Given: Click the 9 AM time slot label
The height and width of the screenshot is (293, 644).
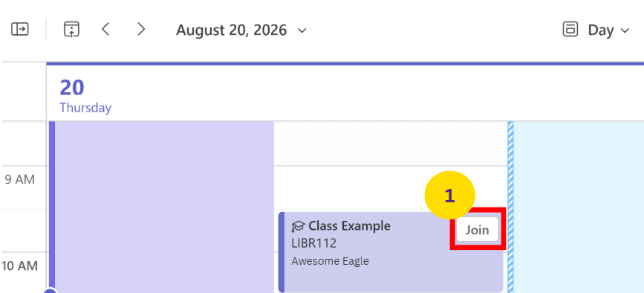Looking at the screenshot, I should (x=20, y=179).
